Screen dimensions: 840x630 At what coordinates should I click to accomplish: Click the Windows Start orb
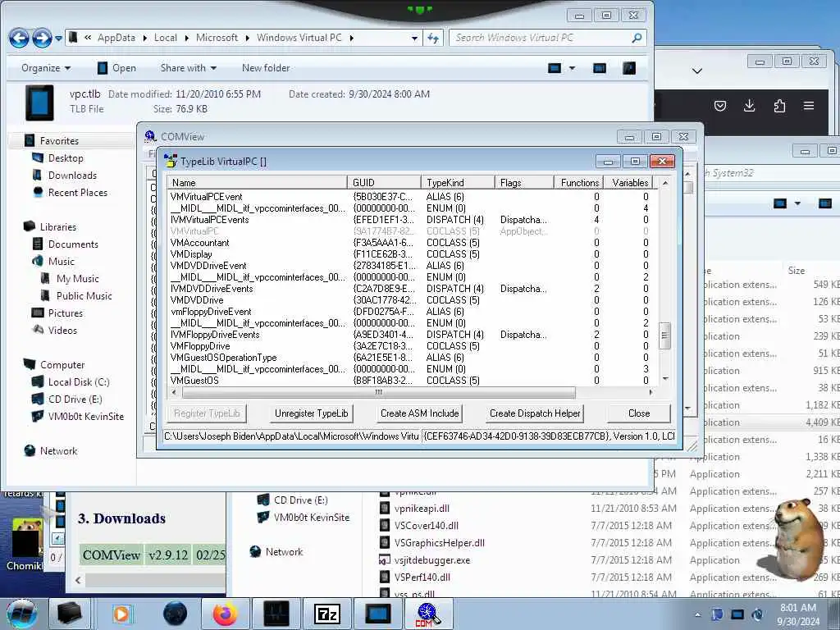[21, 614]
